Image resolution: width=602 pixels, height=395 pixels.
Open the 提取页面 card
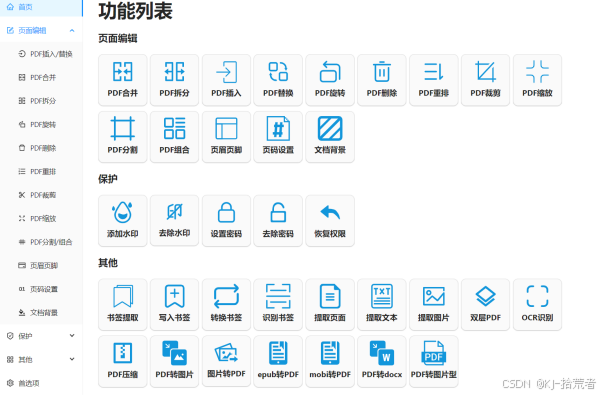pos(330,304)
